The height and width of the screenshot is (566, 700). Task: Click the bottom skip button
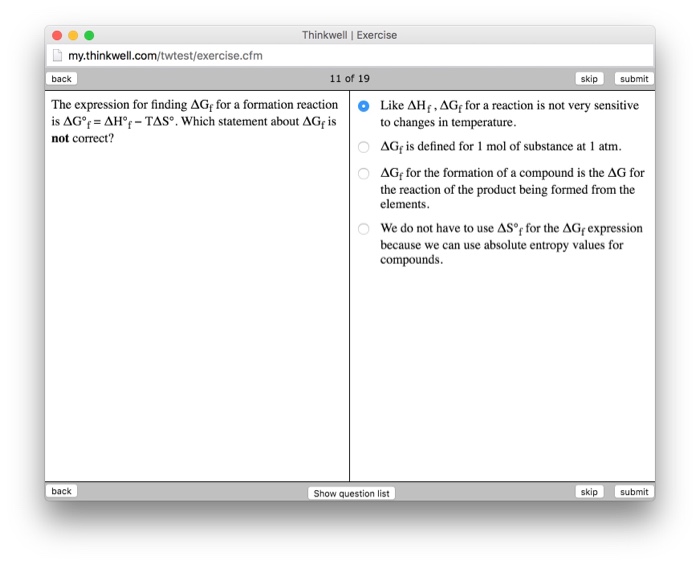[589, 492]
